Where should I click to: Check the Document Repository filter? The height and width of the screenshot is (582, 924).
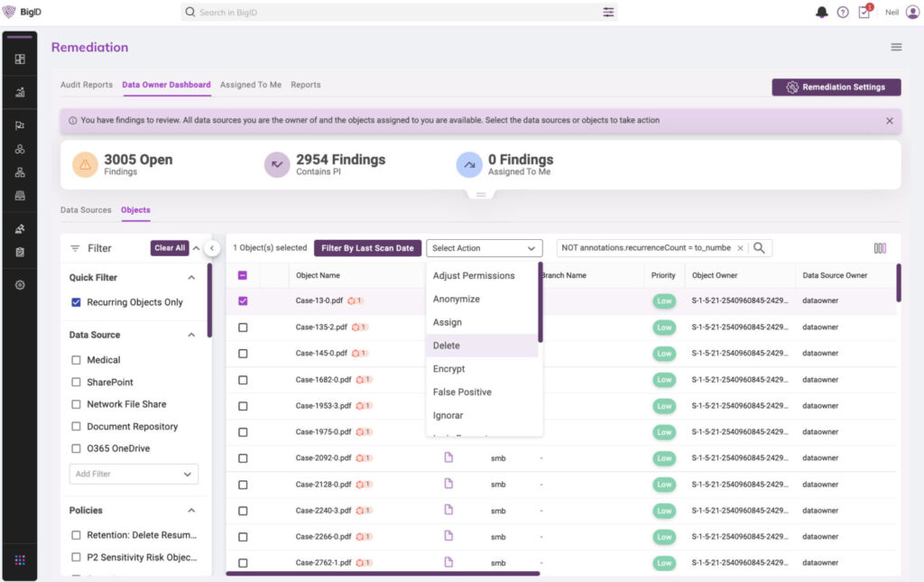[x=76, y=427]
